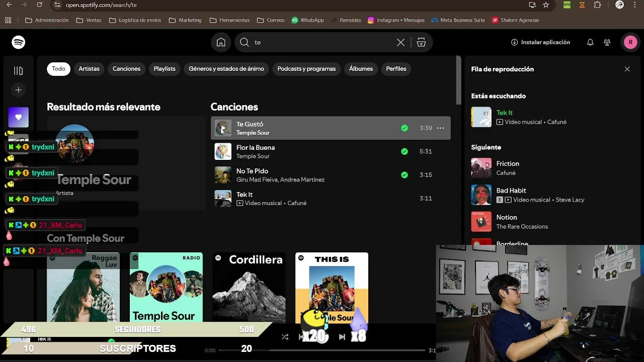Toggle saved checkmark for No Te Pido
Screen dimensions: 644x362
[405, 175]
